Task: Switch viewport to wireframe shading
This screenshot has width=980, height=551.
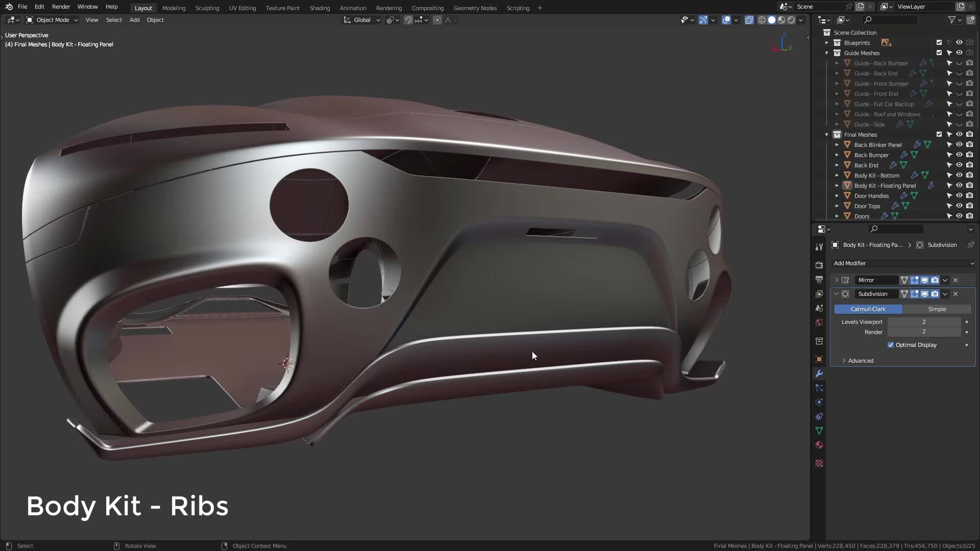Action: click(762, 20)
